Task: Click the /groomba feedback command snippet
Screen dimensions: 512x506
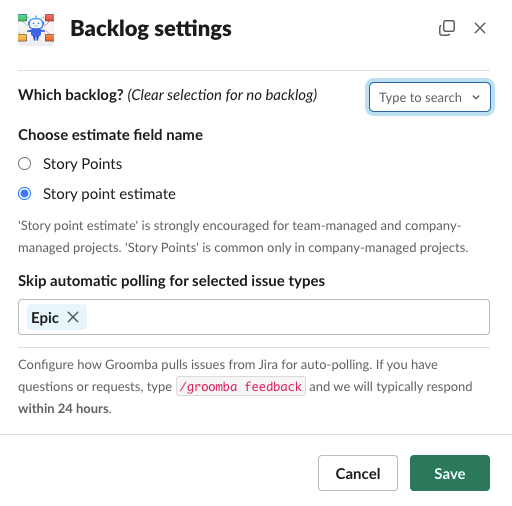Action: [241, 386]
